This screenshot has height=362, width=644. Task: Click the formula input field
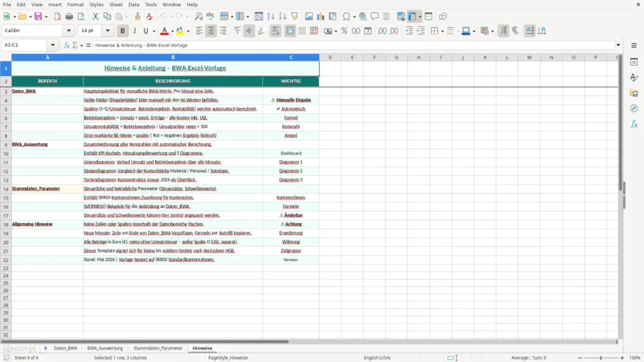tap(353, 45)
